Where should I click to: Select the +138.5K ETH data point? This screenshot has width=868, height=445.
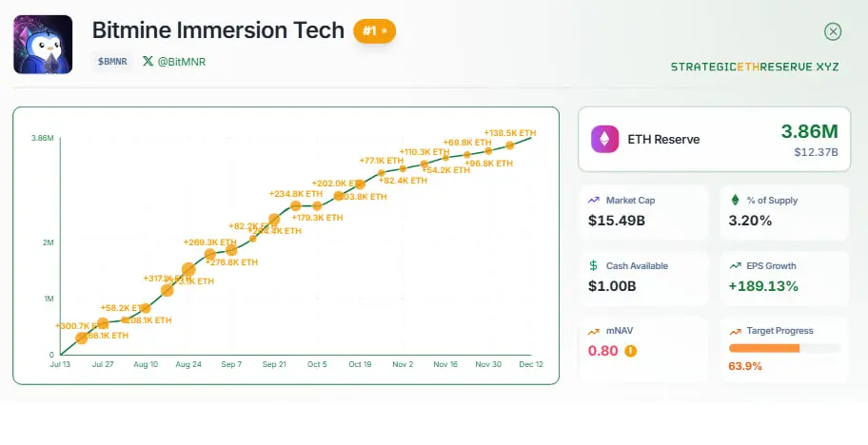pos(509,145)
